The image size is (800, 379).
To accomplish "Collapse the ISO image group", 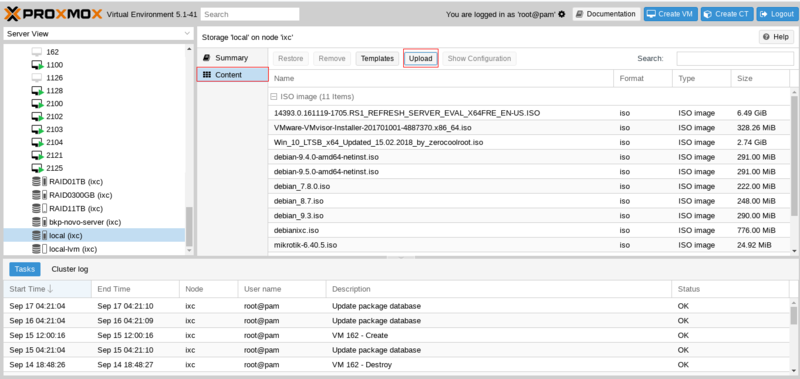I will [273, 96].
